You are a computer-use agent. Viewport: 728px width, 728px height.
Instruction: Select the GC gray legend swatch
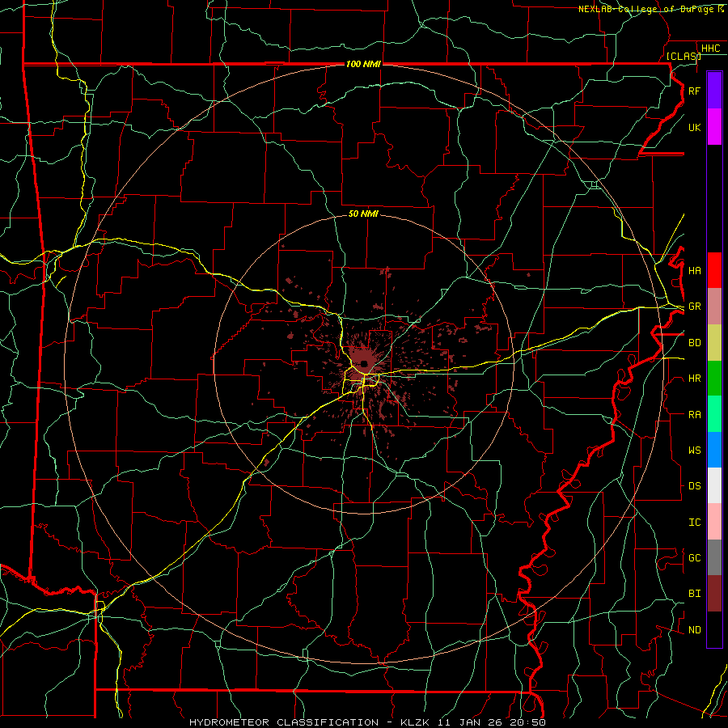714,557
